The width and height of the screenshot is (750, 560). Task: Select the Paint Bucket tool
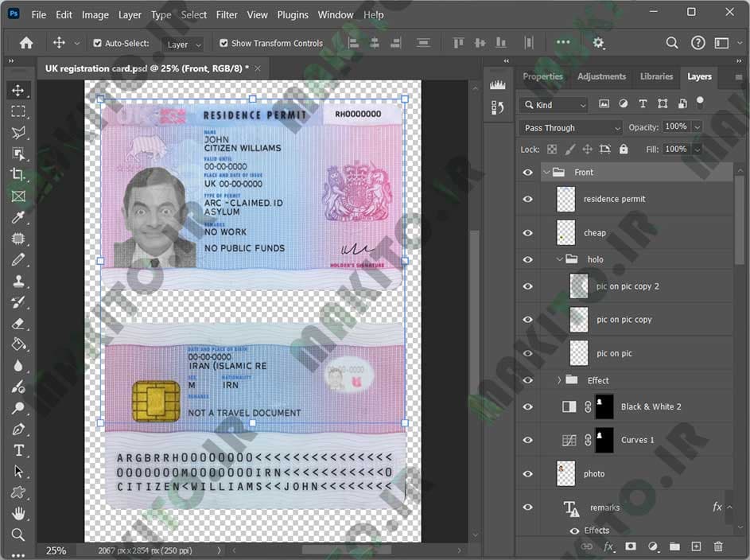click(18, 344)
